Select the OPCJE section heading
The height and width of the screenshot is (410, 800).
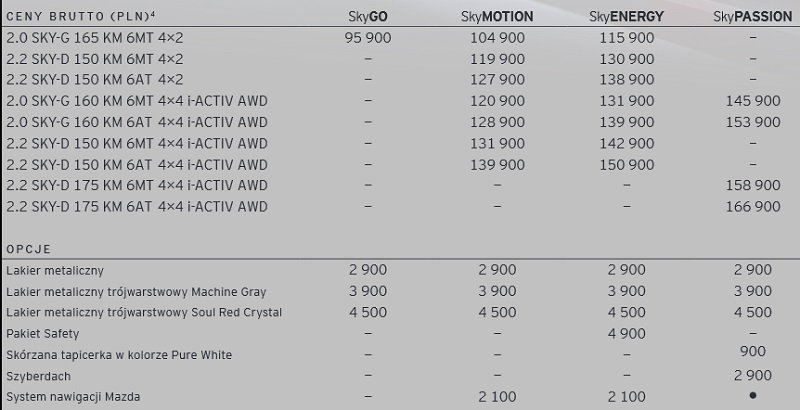coord(29,249)
